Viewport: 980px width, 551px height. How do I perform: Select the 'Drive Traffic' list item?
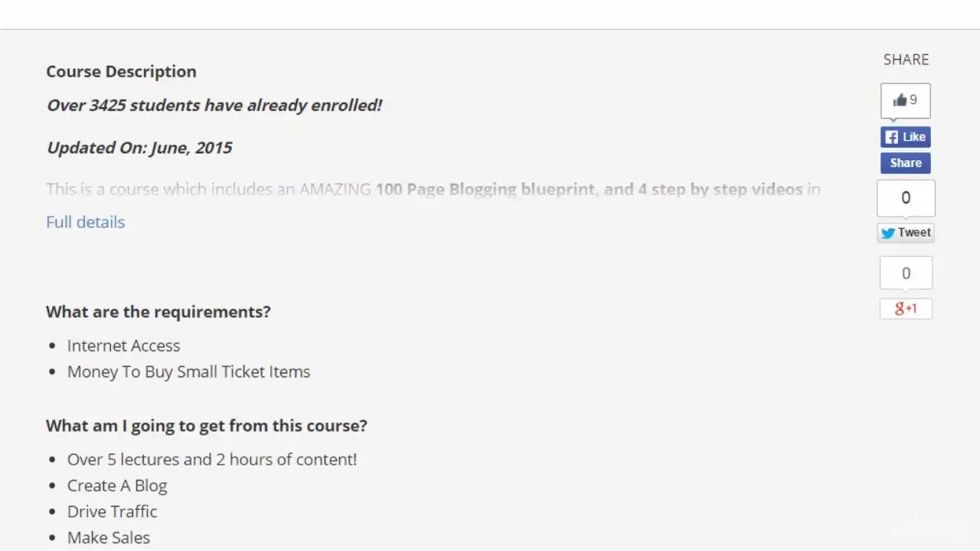point(112,512)
